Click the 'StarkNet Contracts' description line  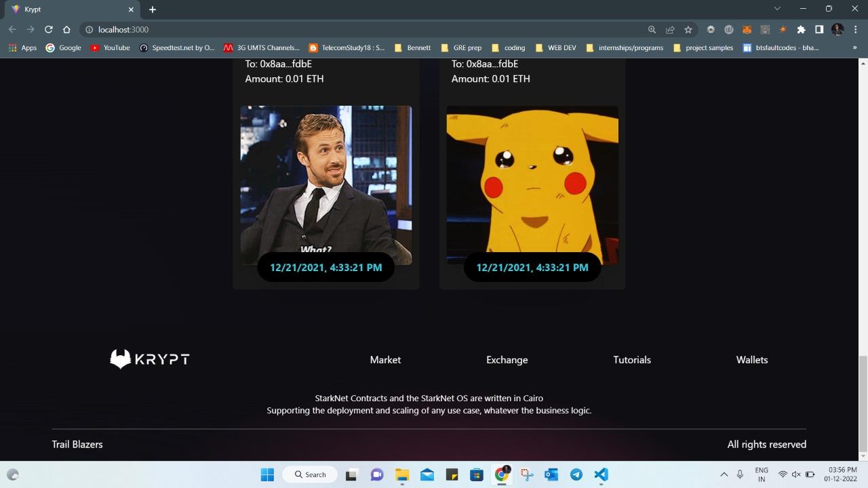click(429, 399)
